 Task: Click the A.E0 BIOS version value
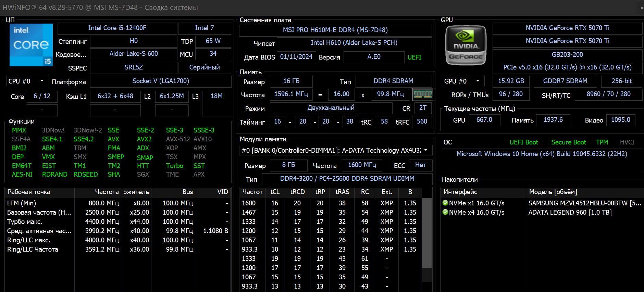point(374,57)
